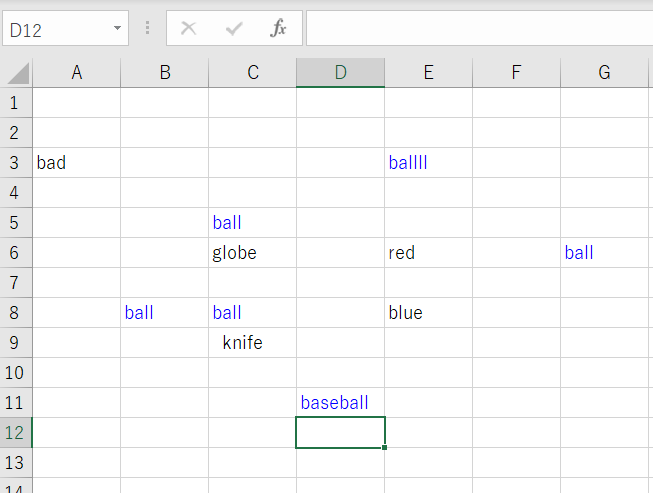Select column C header
This screenshot has width=653, height=493.
pyautogui.click(x=252, y=73)
